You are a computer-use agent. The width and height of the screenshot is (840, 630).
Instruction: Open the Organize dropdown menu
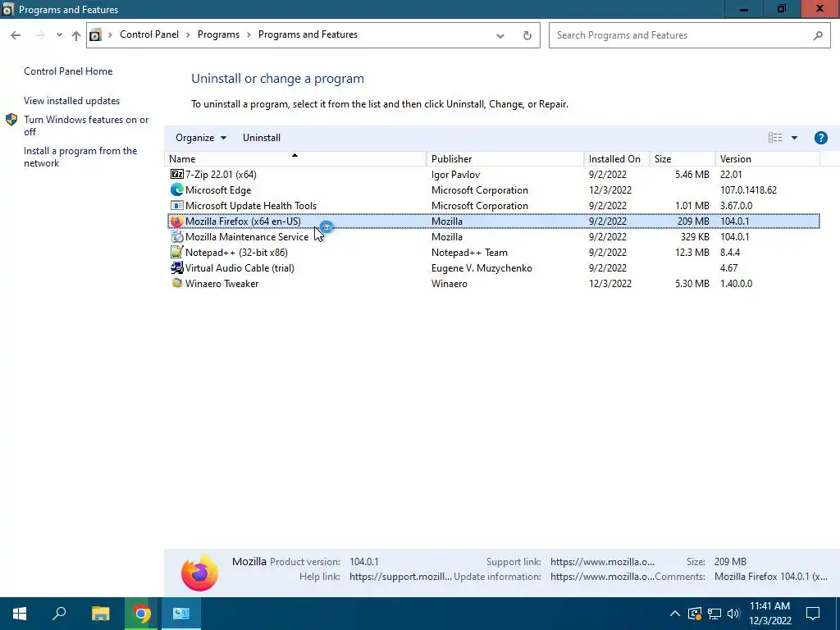pyautogui.click(x=201, y=138)
